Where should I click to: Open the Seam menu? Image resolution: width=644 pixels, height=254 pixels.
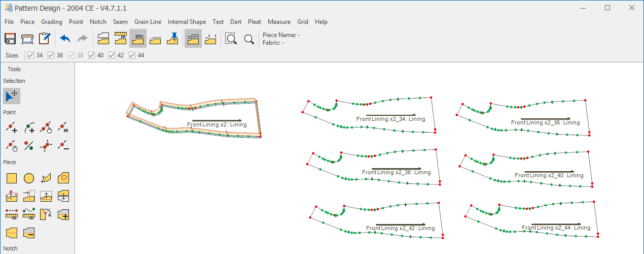120,22
